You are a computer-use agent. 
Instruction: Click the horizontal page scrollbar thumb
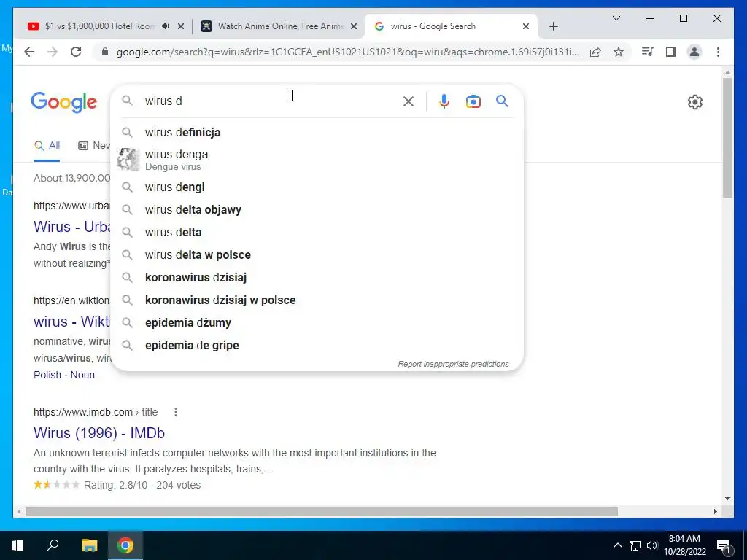coord(322,511)
